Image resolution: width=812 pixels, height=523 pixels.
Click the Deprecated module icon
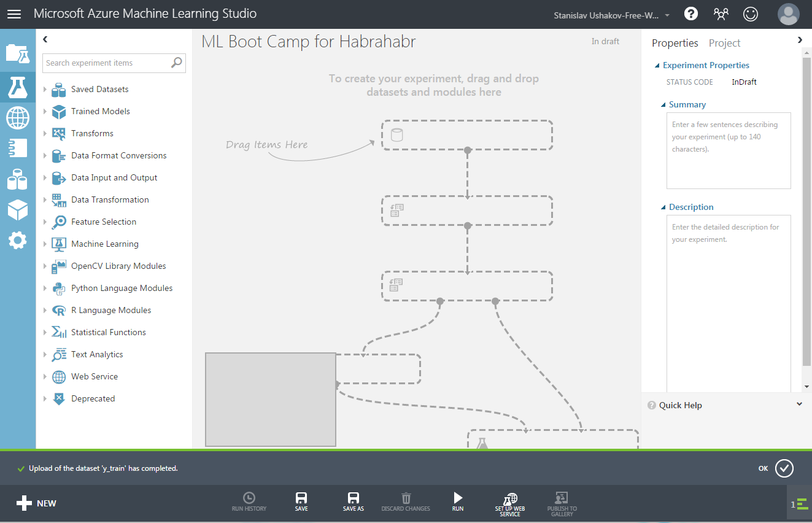59,399
